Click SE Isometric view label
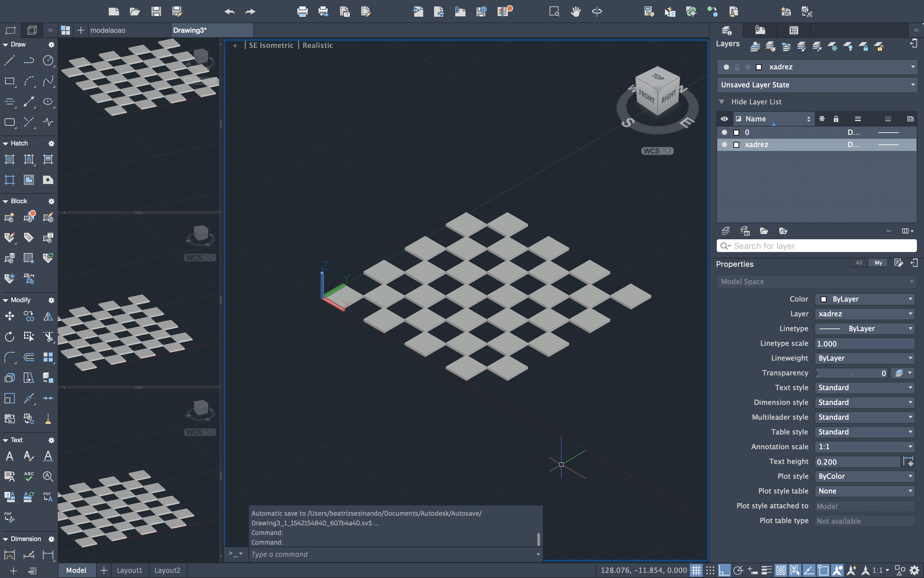 point(271,45)
